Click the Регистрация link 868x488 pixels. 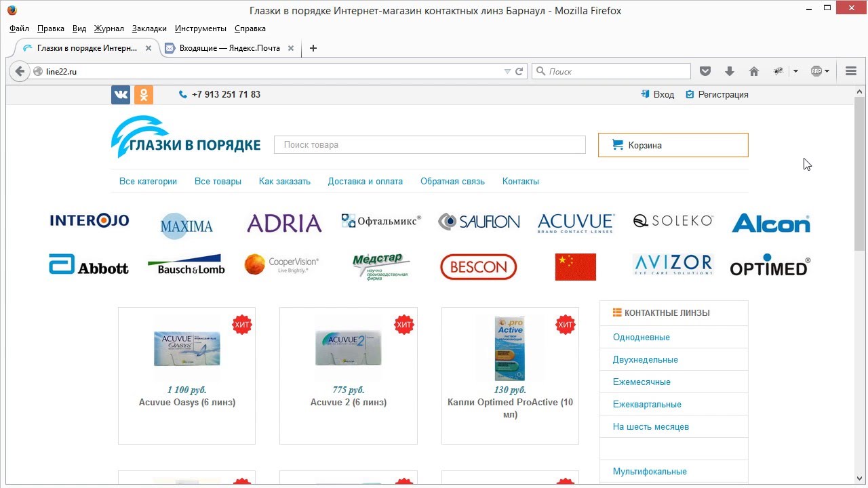click(717, 94)
